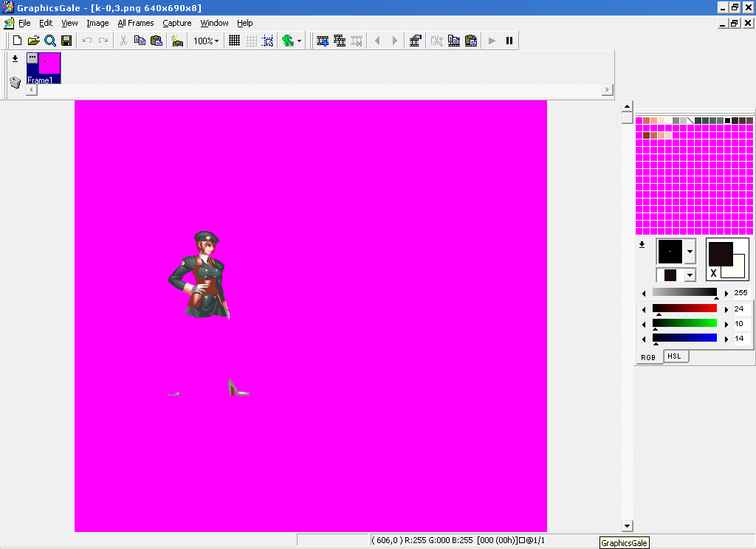Viewport: 756px width, 549px height.
Task: Click the trash bin icon in frame panel
Action: 15,82
